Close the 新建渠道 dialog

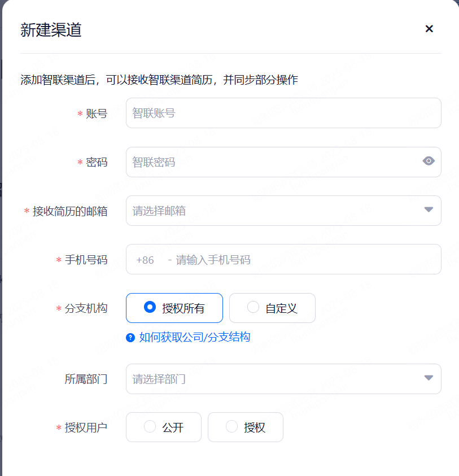click(x=429, y=29)
